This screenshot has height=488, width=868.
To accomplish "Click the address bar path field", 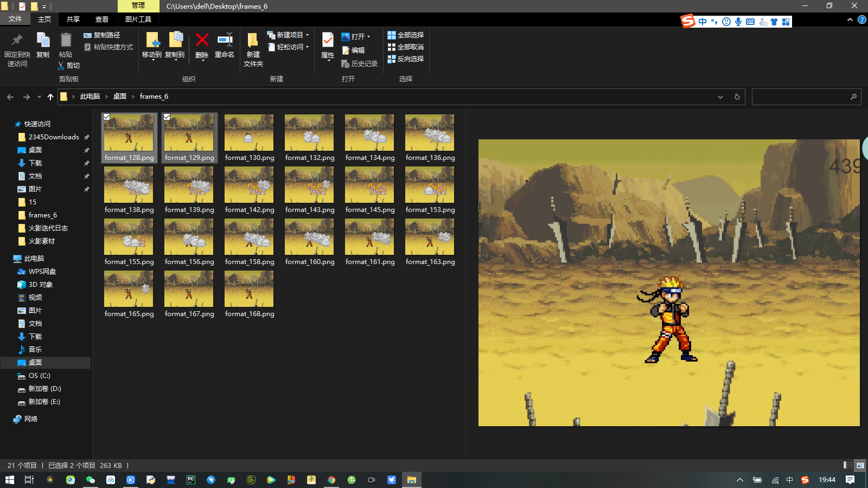I will (403, 97).
